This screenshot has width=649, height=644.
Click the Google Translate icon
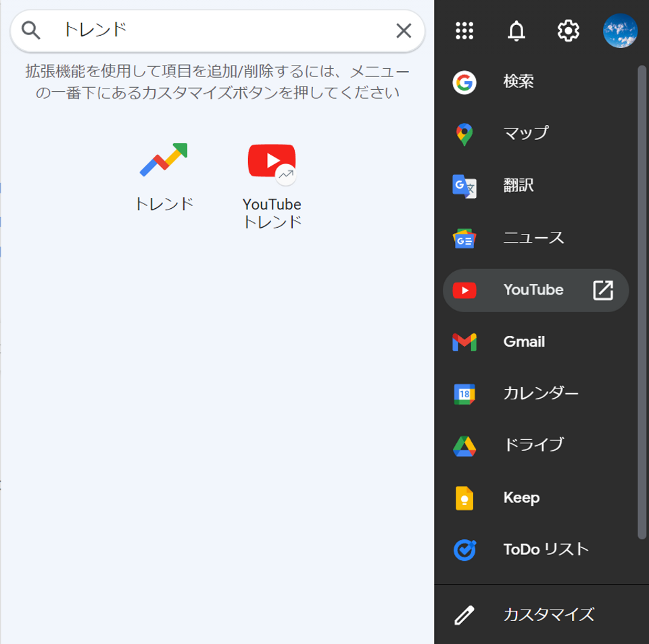click(464, 187)
